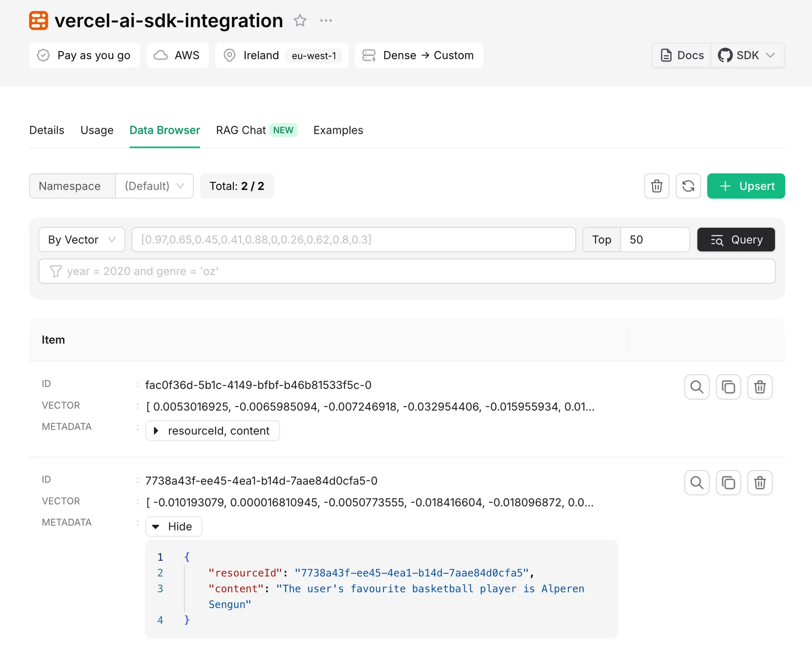This screenshot has width=812, height=647.
Task: Delete item 7738a43f
Action: tap(760, 482)
